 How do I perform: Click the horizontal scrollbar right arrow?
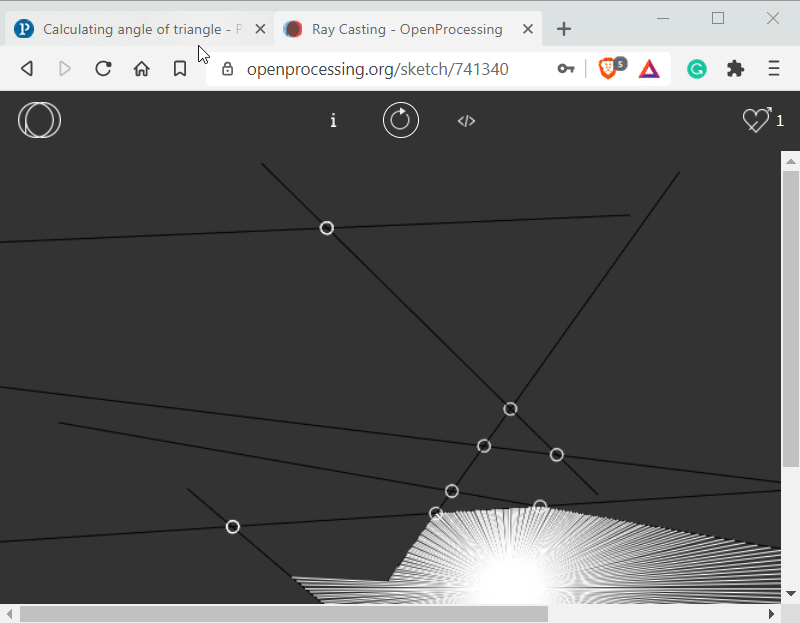(x=771, y=613)
